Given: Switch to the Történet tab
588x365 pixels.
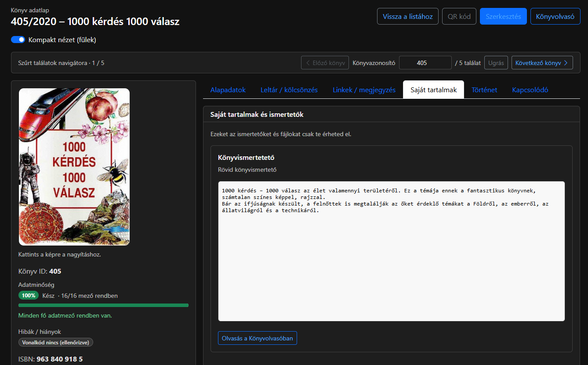Looking at the screenshot, I should (484, 90).
